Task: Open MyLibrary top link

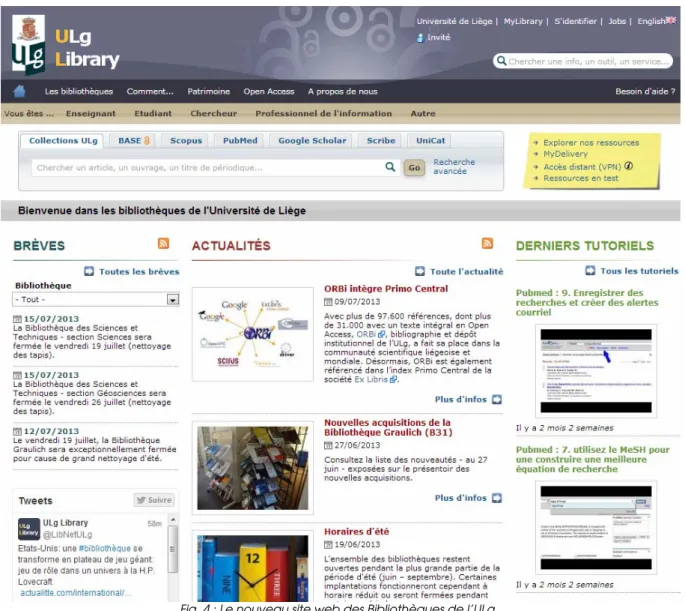Action: [523, 21]
